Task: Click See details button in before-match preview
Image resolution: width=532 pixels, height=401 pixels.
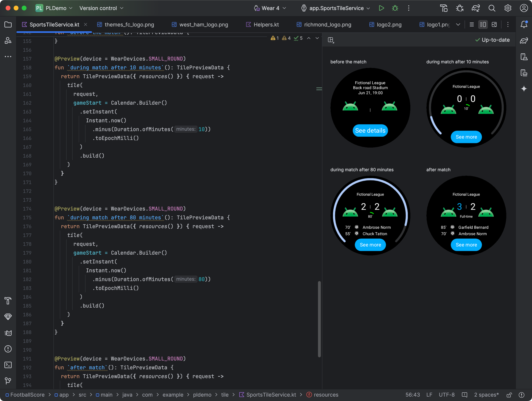Action: (x=371, y=130)
